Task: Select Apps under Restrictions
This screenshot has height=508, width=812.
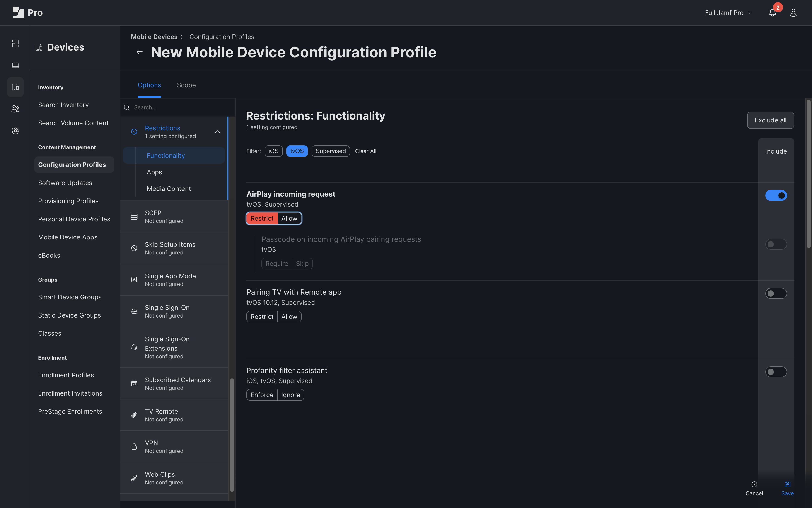Action: [154, 172]
